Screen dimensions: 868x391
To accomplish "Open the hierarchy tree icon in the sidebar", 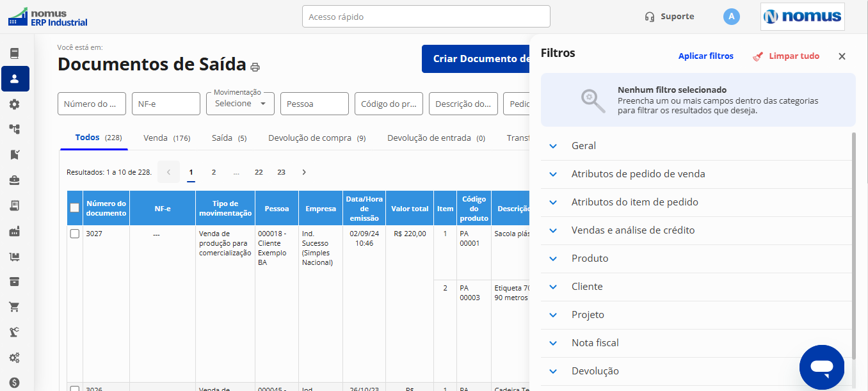I will (14, 129).
